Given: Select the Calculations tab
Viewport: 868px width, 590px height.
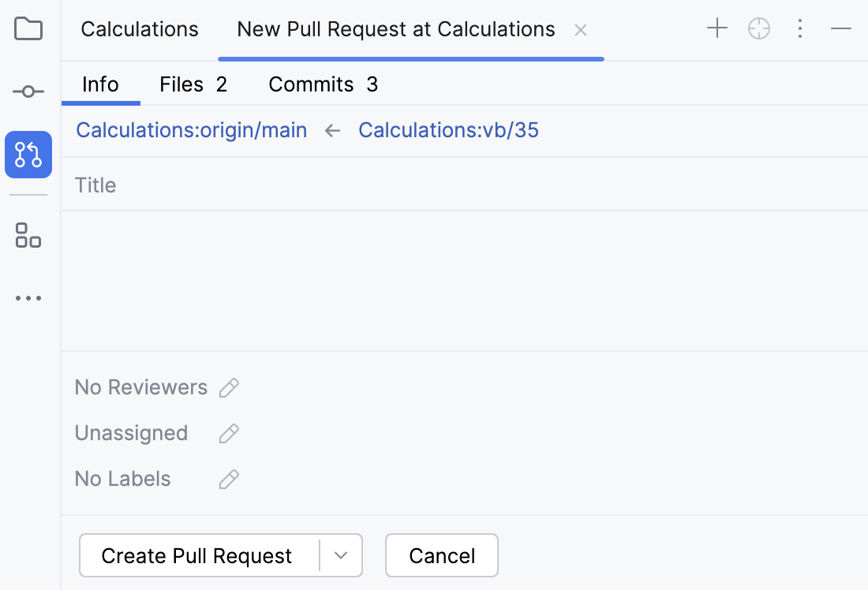Looking at the screenshot, I should click(139, 29).
